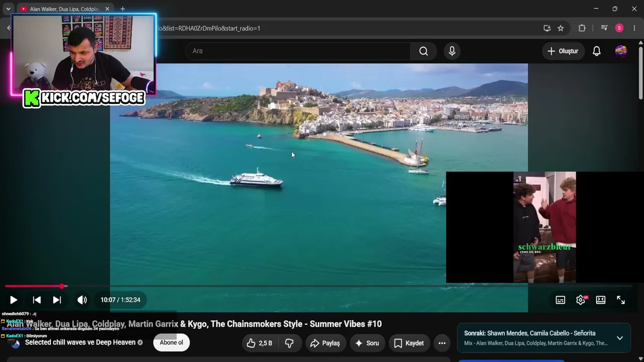644x362 pixels.
Task: Expand the Sonraki playlist panel chevron
Action: pos(620,338)
